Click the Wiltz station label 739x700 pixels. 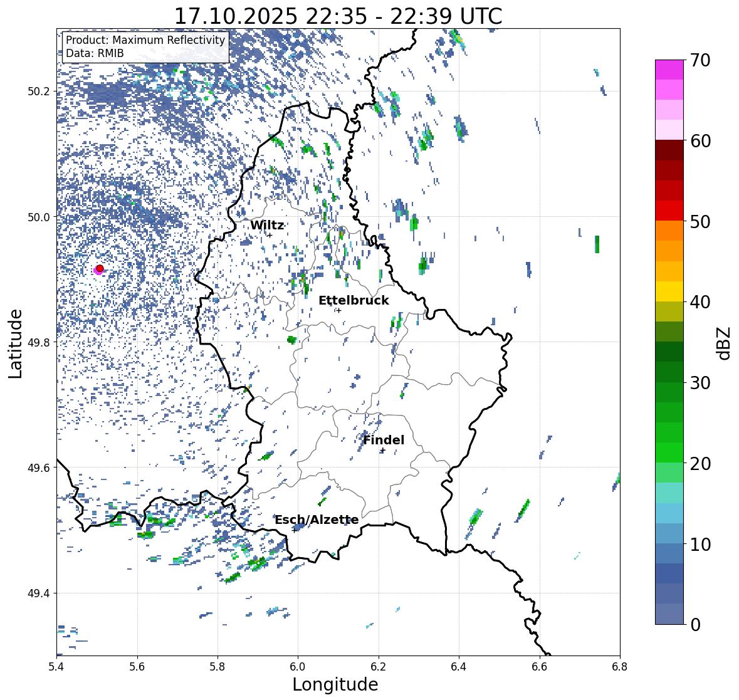[267, 225]
